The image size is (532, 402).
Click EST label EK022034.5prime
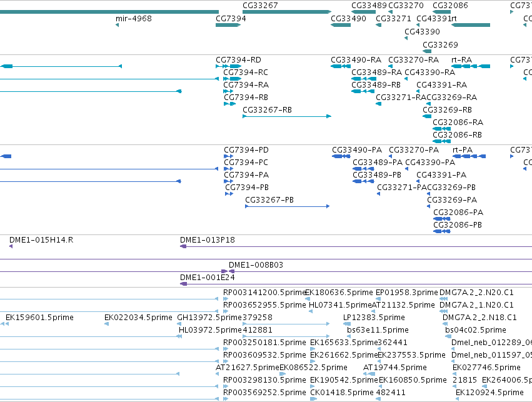point(138,318)
